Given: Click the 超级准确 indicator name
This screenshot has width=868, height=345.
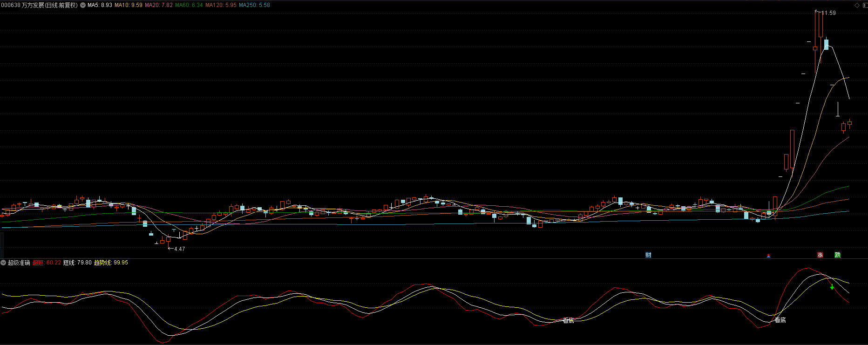Looking at the screenshot, I should point(19,263).
